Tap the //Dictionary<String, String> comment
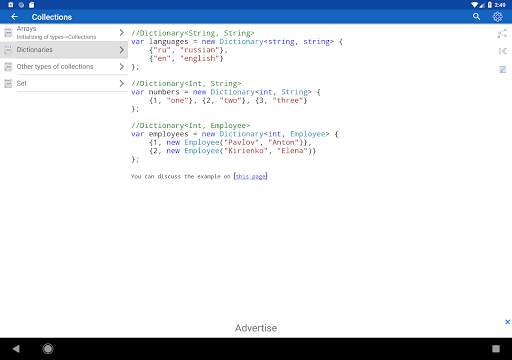 point(193,33)
